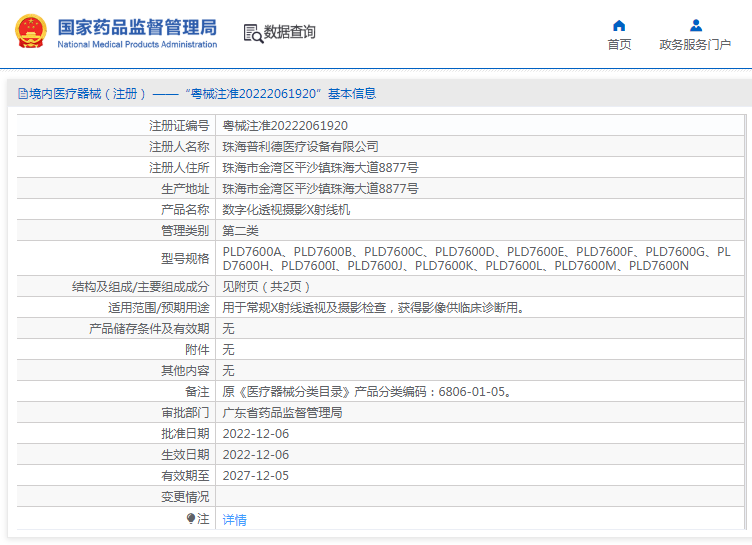Click the document icon beside 境内医疗器械

pyautogui.click(x=23, y=94)
